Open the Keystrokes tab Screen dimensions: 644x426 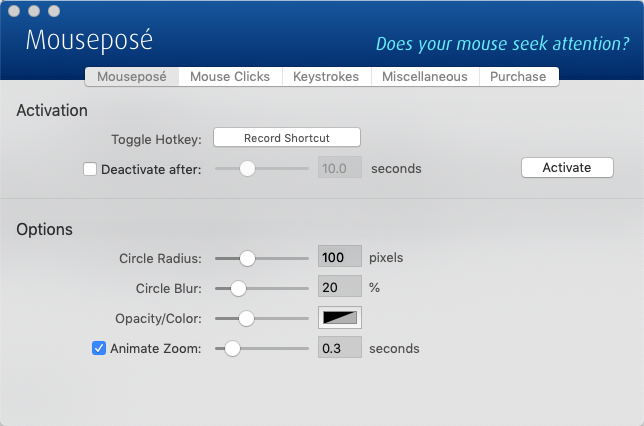click(x=326, y=77)
